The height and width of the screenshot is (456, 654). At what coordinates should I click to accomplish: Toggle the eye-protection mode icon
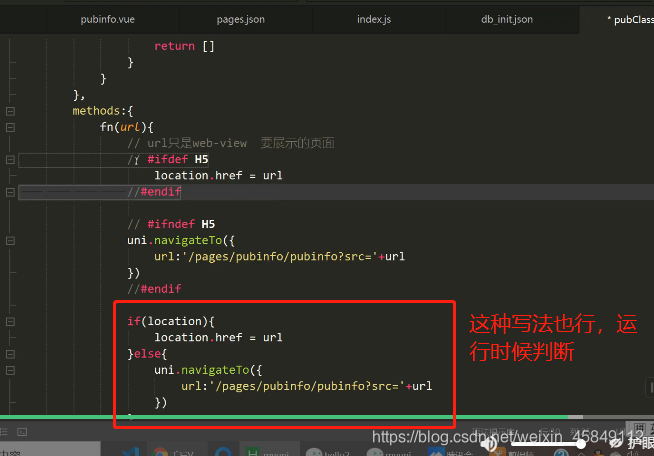tap(616, 444)
